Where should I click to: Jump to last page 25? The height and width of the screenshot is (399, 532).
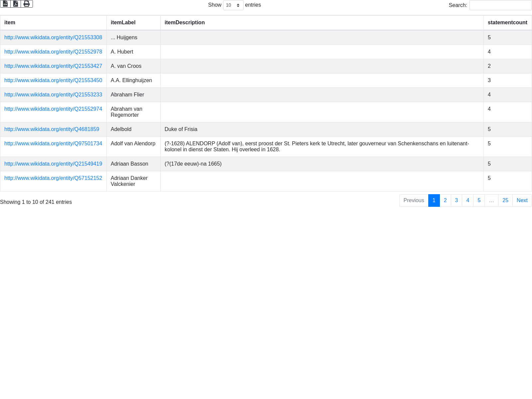[x=505, y=200]
